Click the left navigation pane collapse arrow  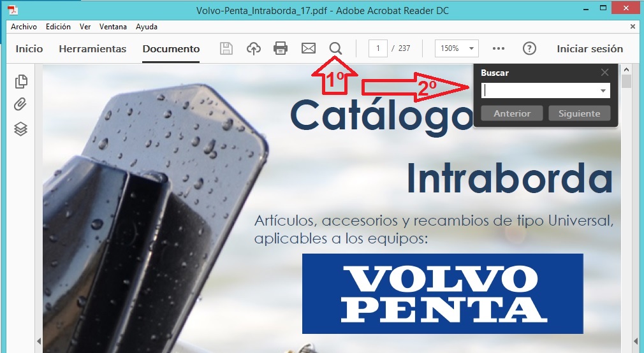point(39,341)
